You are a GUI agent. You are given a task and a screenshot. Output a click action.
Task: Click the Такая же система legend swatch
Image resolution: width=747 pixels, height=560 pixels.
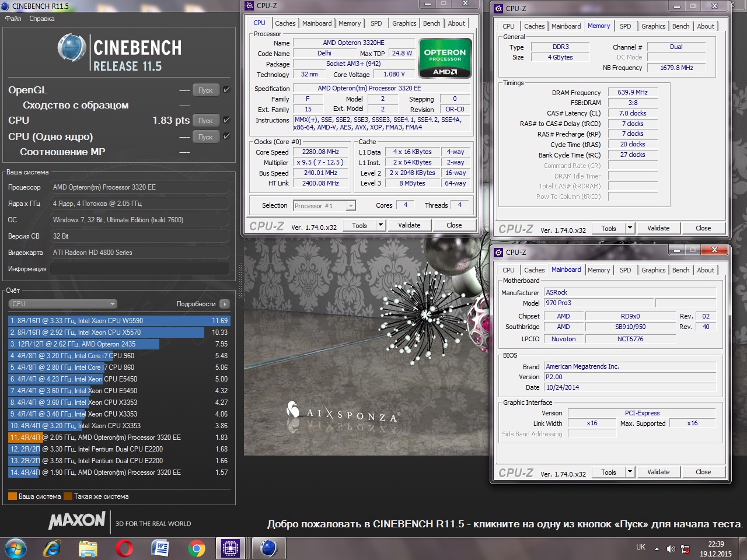click(68, 496)
